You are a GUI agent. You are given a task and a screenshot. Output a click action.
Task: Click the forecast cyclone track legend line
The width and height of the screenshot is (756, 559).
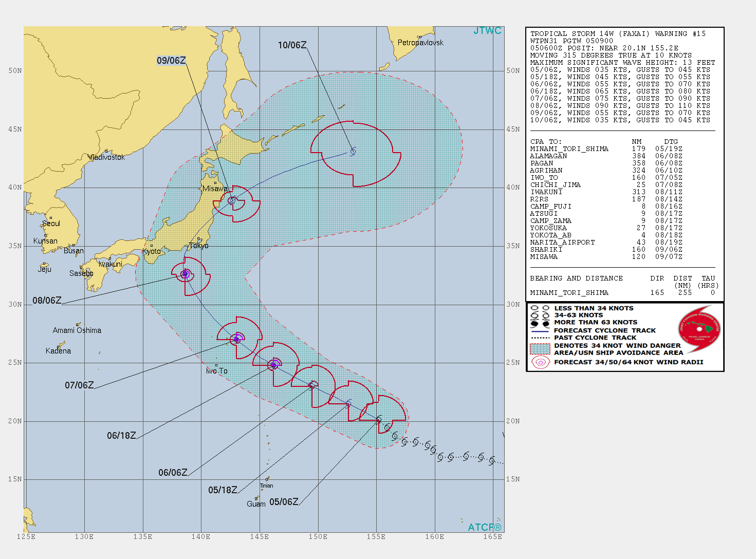tap(540, 331)
